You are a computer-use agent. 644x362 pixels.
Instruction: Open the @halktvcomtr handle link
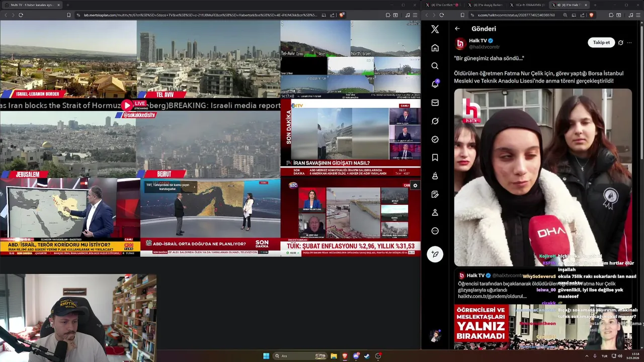484,47
